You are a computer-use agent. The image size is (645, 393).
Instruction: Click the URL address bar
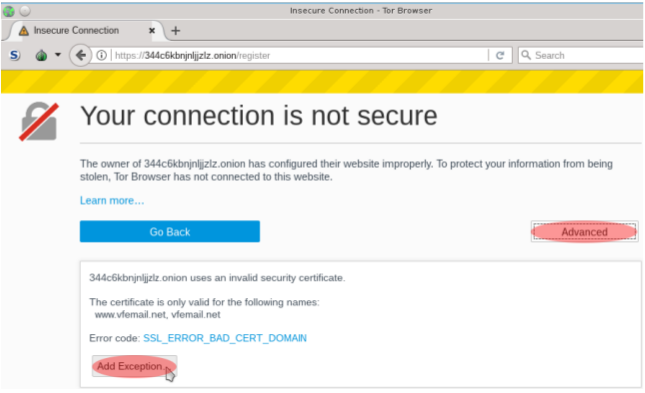point(300,55)
